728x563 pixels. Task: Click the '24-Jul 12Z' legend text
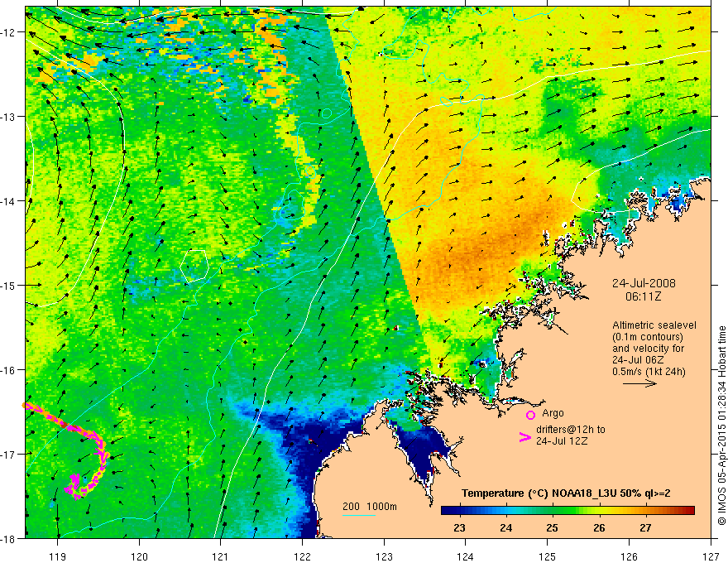pyautogui.click(x=562, y=440)
